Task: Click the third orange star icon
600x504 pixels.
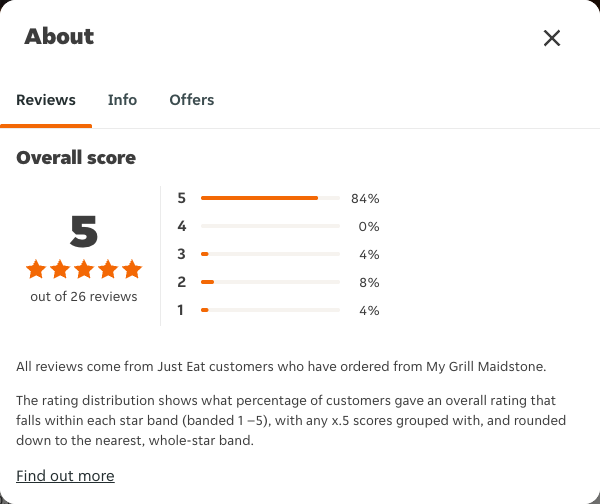Action: pyautogui.click(x=84, y=269)
